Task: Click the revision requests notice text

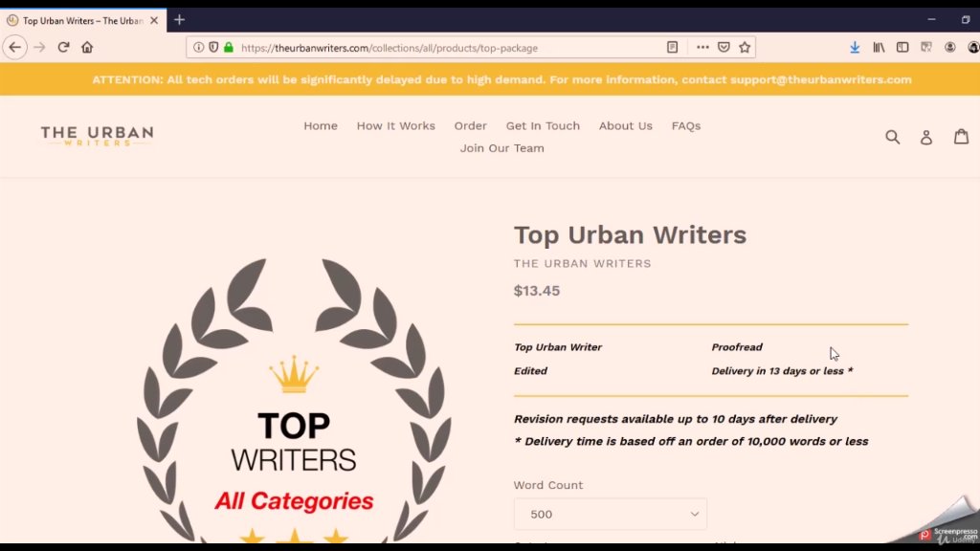Action: 676,419
